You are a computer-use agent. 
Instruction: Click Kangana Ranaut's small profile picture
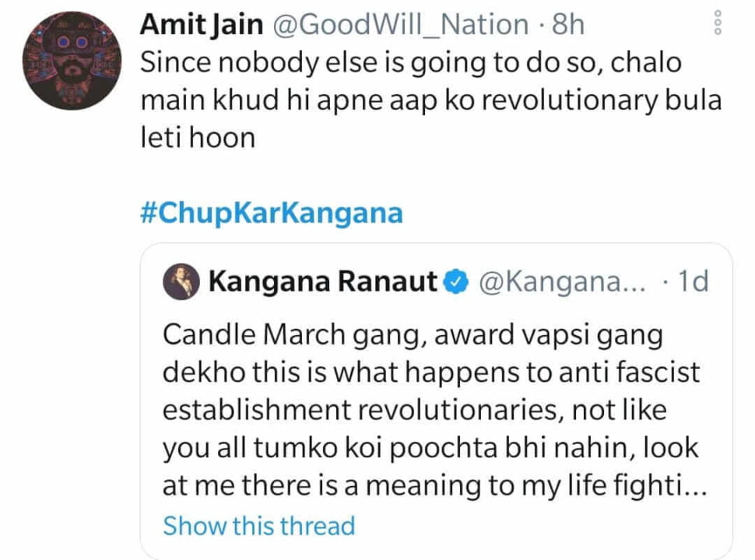(181, 282)
